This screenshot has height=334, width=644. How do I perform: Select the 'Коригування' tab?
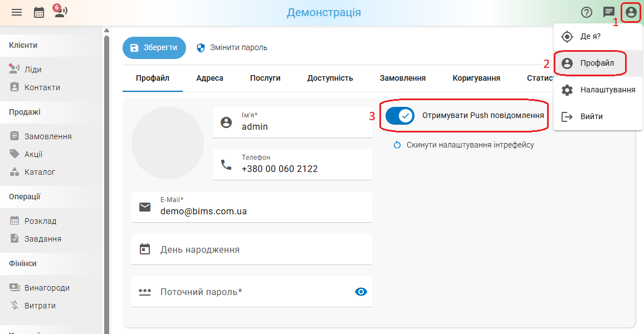click(x=476, y=78)
